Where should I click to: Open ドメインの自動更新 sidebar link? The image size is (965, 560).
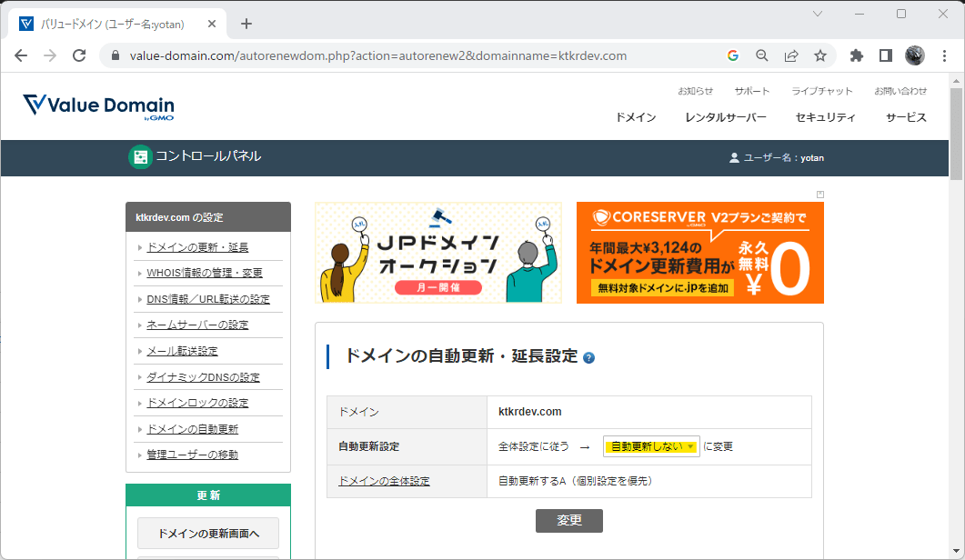point(192,429)
